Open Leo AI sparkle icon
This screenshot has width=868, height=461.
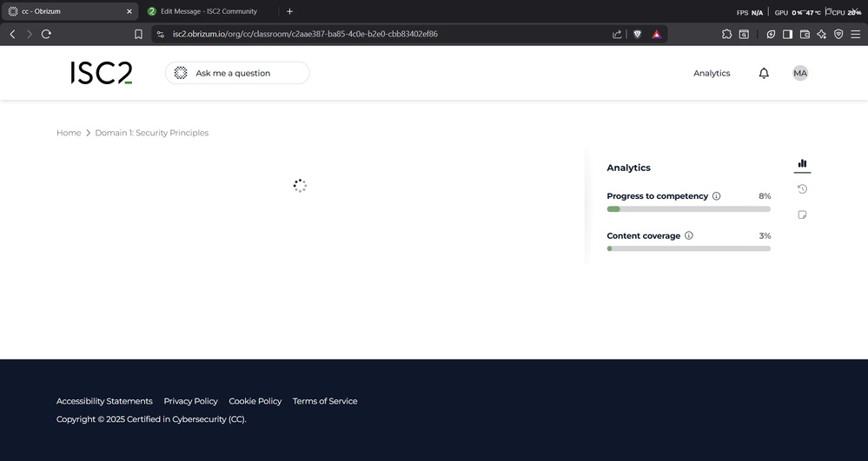(821, 35)
